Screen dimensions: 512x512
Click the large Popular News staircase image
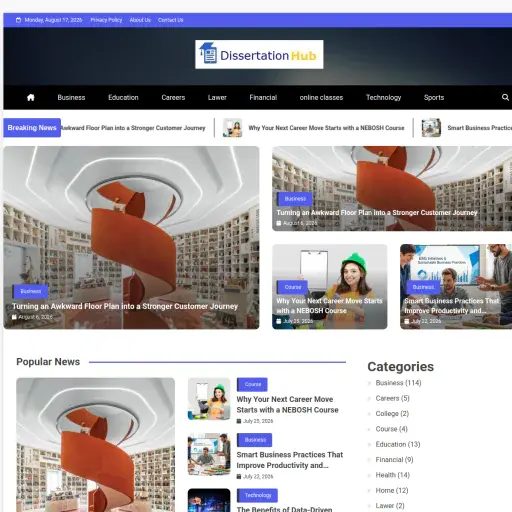point(95,445)
